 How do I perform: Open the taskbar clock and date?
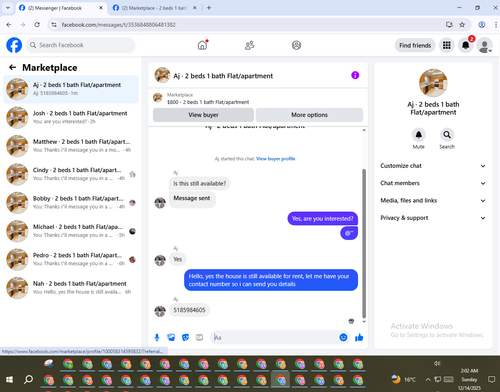pos(469,379)
